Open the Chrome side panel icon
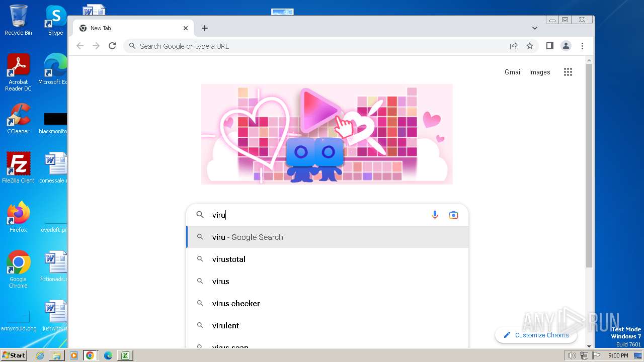The height and width of the screenshot is (362, 644). [550, 46]
